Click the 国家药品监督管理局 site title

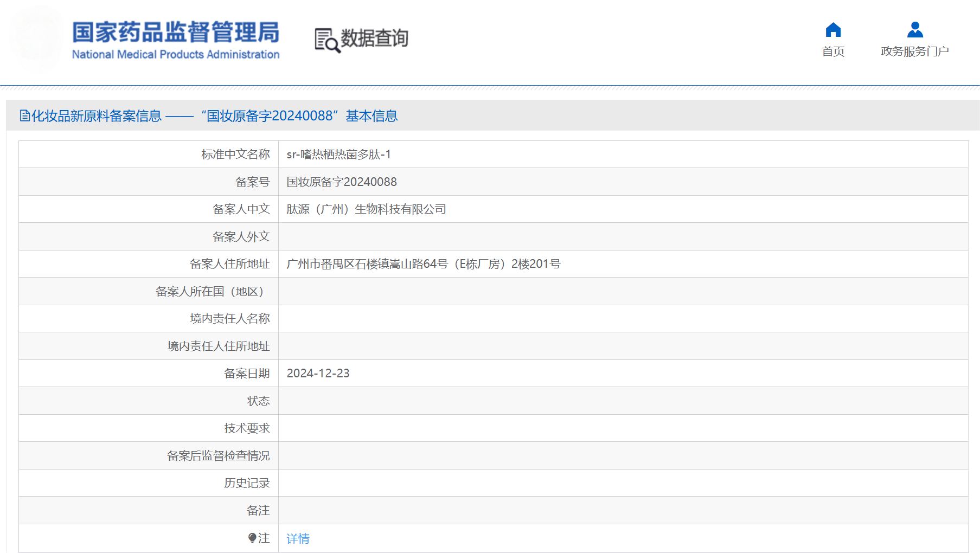coord(176,32)
